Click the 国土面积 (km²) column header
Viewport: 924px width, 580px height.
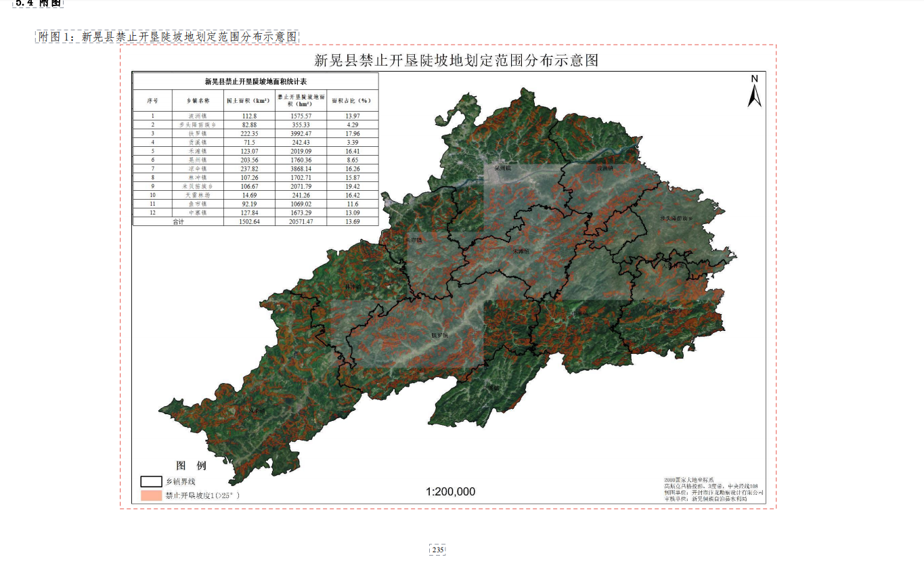[248, 100]
